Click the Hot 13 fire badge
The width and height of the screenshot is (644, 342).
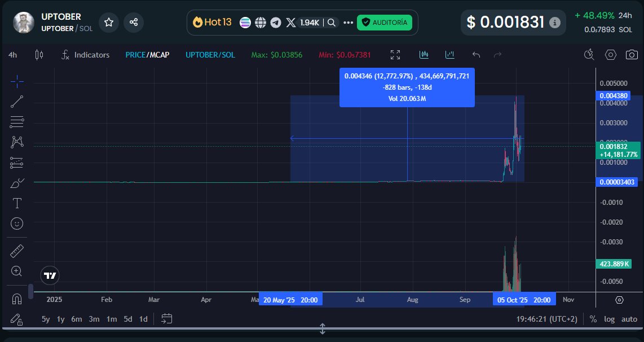(213, 22)
